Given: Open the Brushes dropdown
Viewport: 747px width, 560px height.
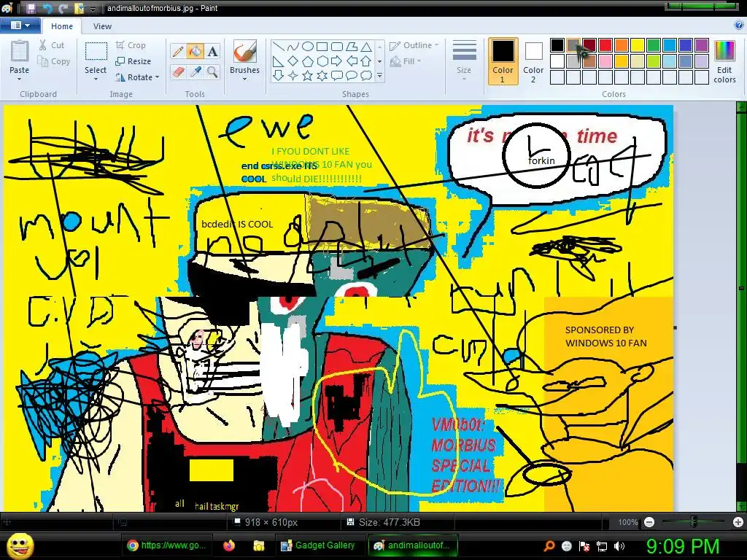Looking at the screenshot, I should [x=245, y=62].
